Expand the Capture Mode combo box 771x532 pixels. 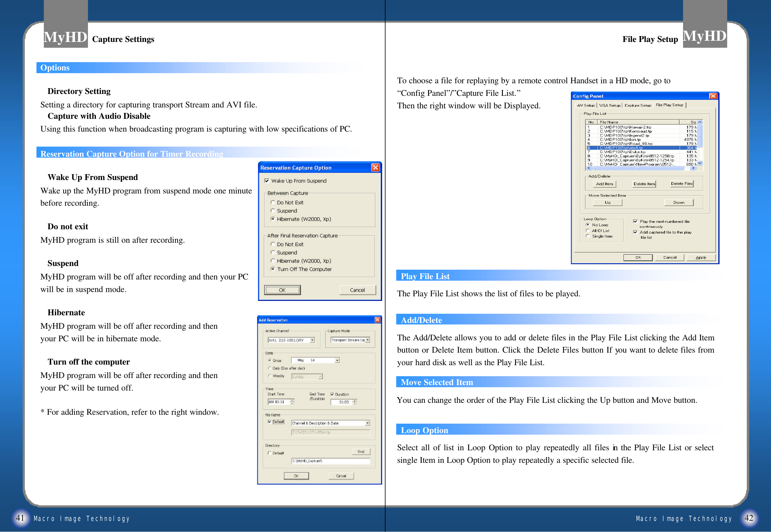(x=368, y=340)
